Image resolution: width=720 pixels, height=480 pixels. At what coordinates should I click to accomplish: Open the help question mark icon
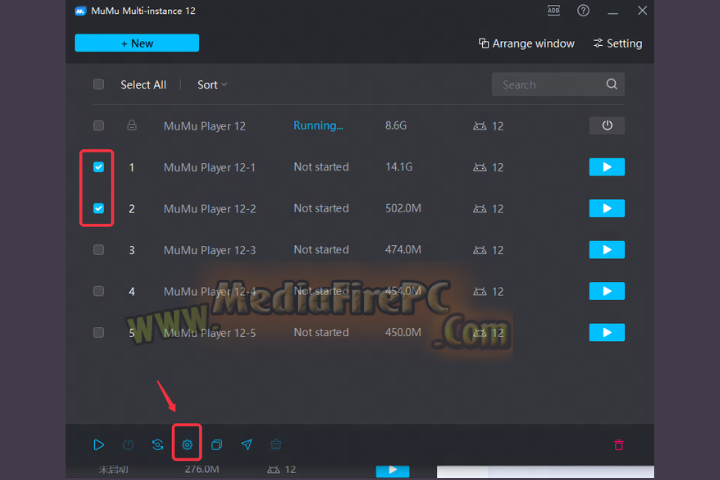583,11
